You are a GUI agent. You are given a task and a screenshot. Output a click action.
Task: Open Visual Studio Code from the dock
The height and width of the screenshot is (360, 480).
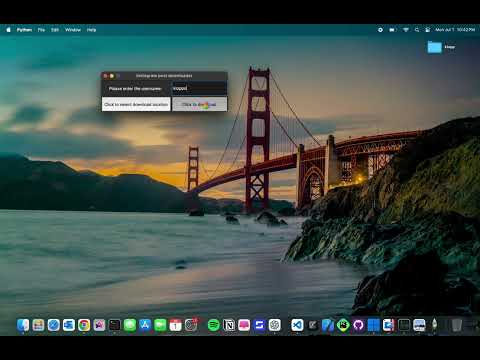297,325
